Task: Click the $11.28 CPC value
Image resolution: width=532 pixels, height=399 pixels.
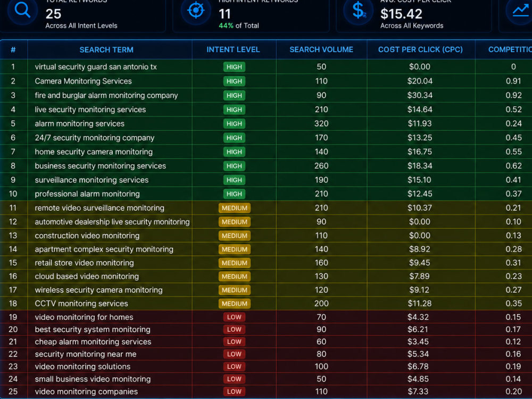Action: tap(419, 303)
